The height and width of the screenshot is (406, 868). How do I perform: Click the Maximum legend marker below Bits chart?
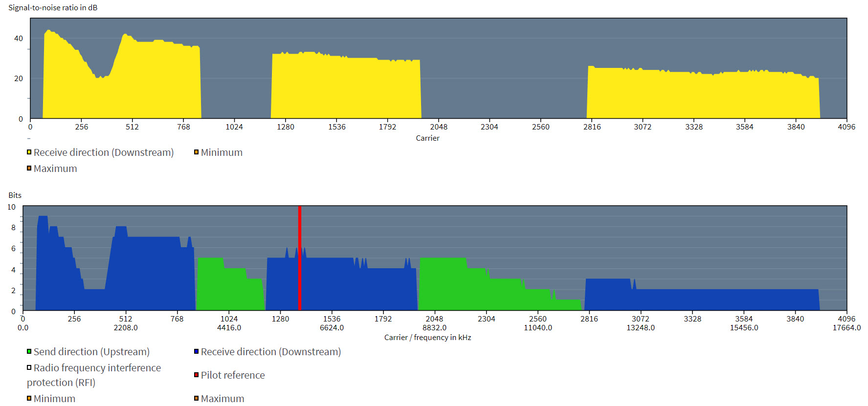(196, 399)
